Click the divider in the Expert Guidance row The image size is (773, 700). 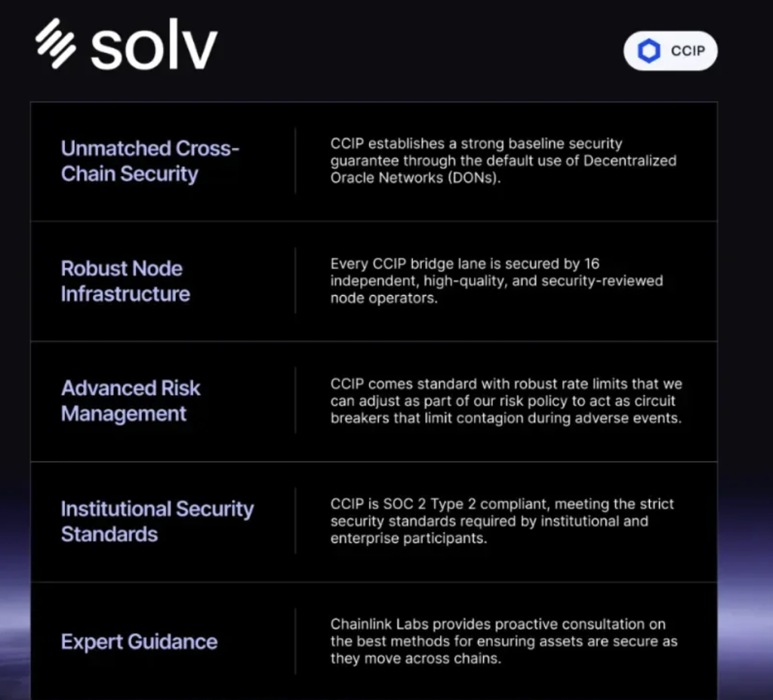(295, 641)
